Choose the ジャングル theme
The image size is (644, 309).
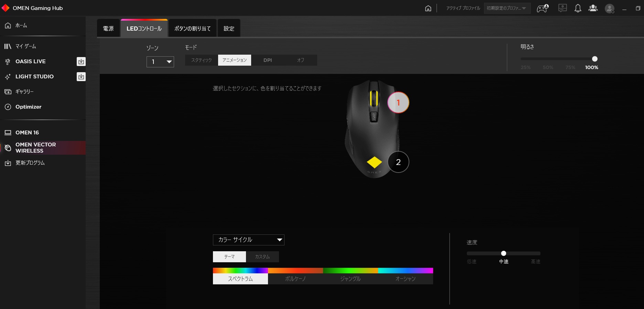tap(351, 279)
